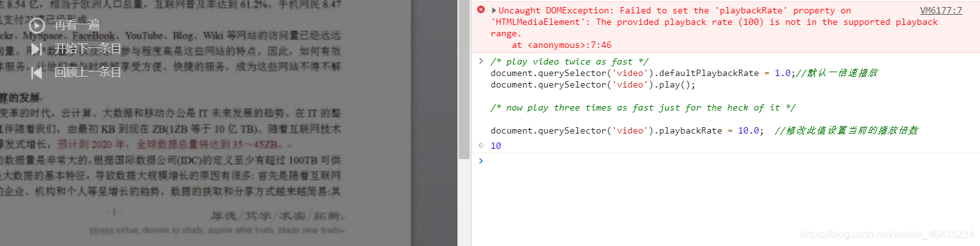This screenshot has height=246, width=980.
Task: Click the previous-item skip icon
Action: coord(37,72)
